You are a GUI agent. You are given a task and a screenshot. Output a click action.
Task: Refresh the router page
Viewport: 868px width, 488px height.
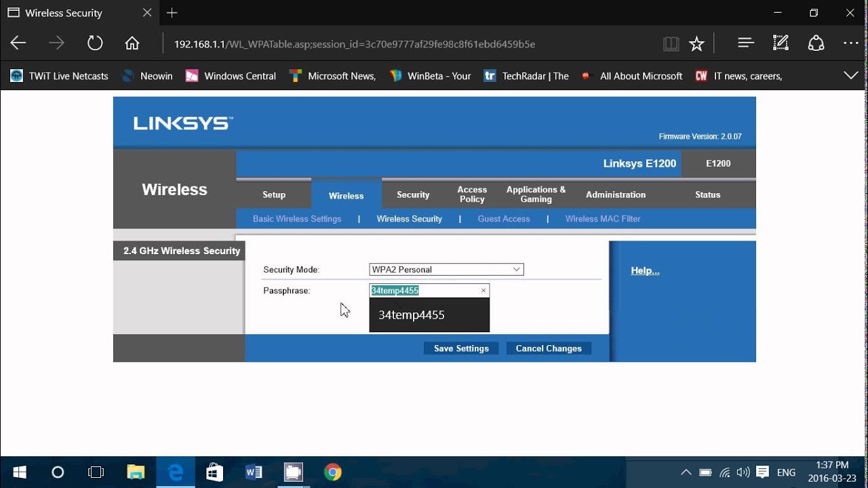coord(95,43)
